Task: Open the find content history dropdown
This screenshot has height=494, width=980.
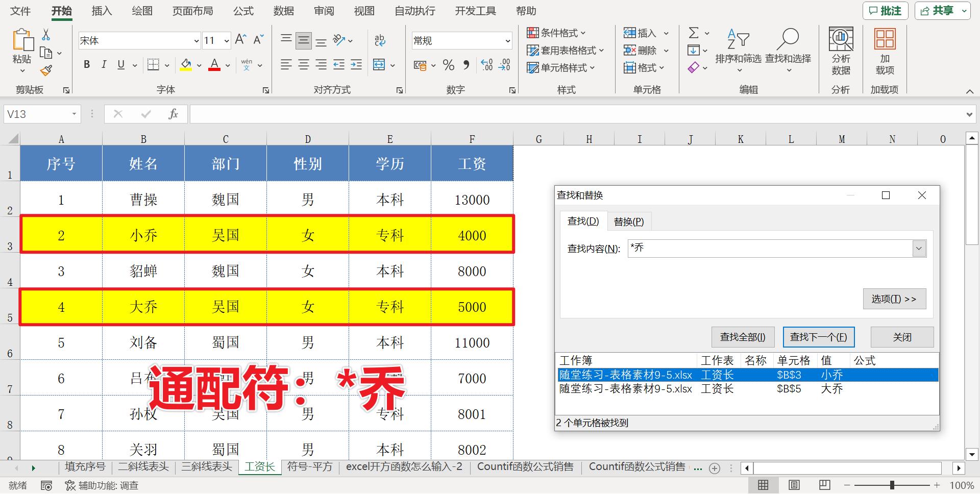Action: [x=919, y=249]
